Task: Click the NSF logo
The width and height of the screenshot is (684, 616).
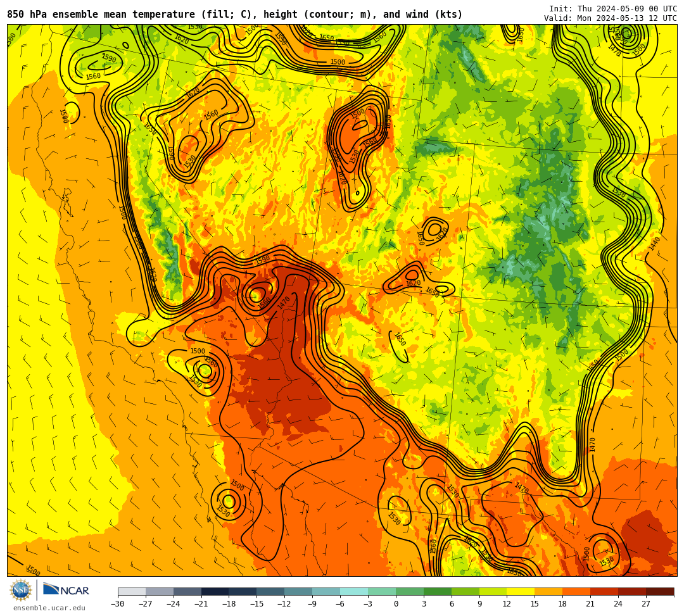Action: click(x=20, y=591)
